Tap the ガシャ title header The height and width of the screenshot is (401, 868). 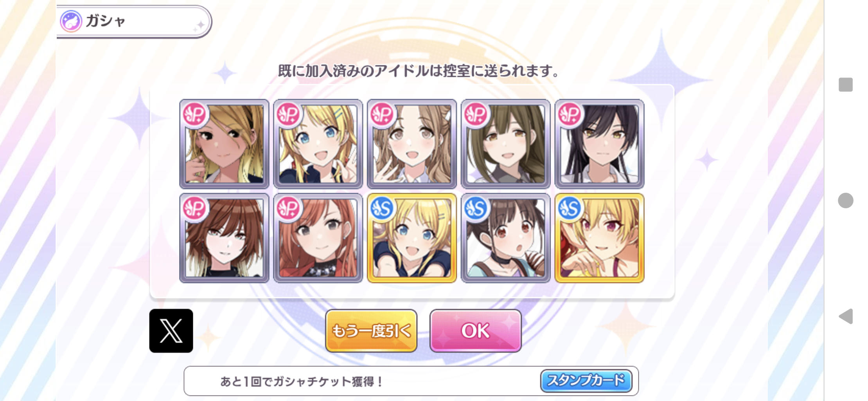[106, 21]
